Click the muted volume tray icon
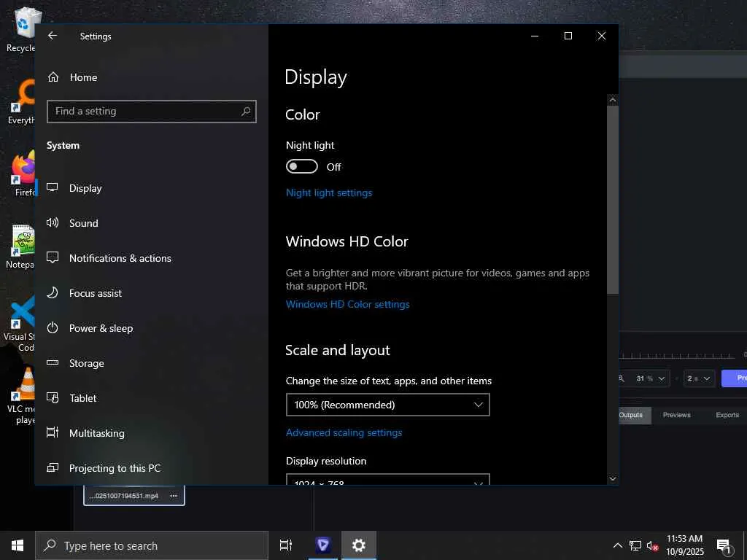 pos(652,545)
